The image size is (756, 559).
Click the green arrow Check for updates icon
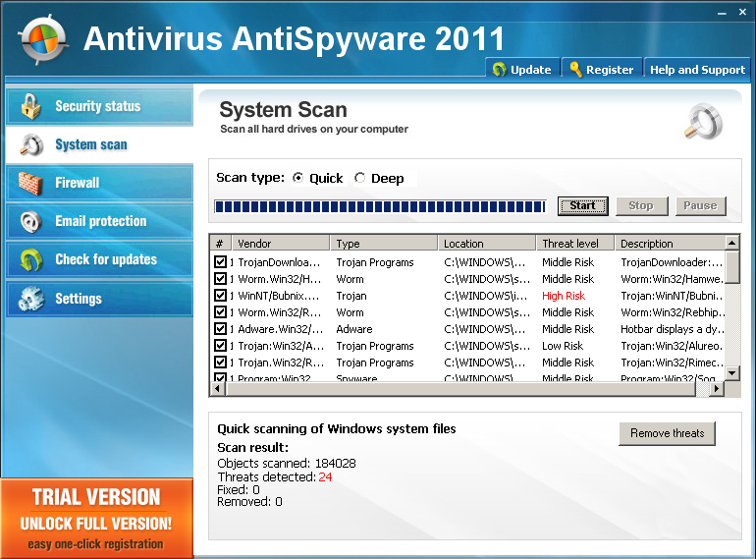click(x=30, y=260)
